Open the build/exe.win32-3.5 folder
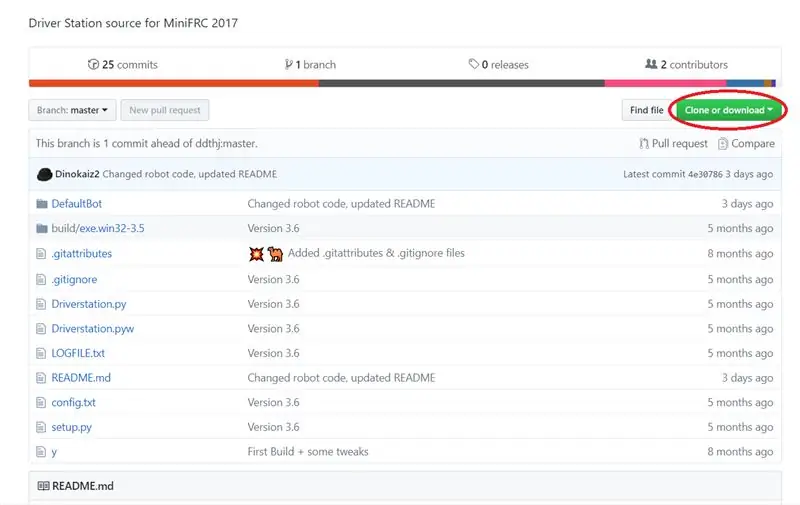The width and height of the screenshot is (800, 505). (98, 228)
